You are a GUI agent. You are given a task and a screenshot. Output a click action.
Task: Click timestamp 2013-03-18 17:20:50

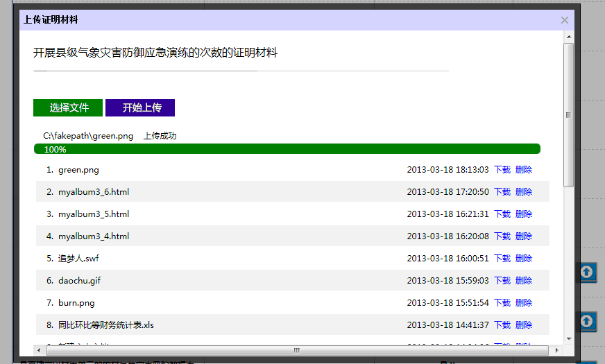tap(448, 191)
